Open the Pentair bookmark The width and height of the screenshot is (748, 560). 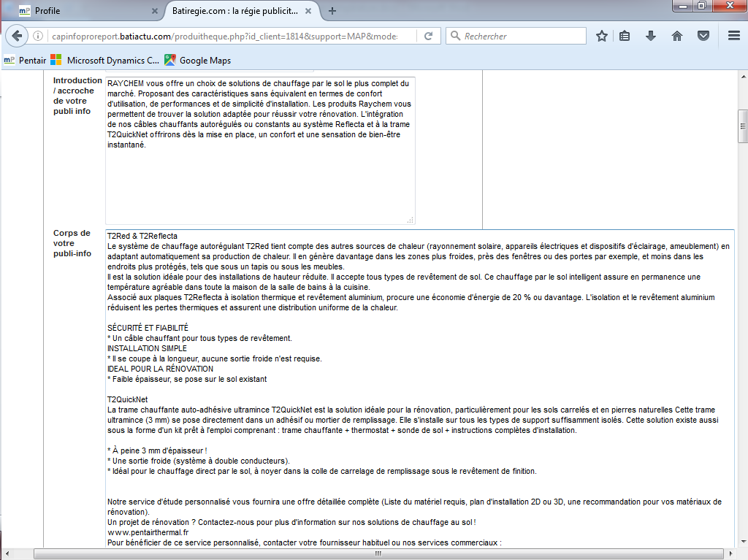tap(26, 60)
